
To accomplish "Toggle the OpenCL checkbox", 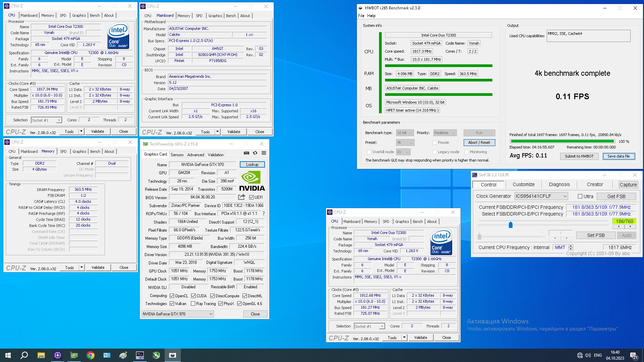I will (172, 296).
